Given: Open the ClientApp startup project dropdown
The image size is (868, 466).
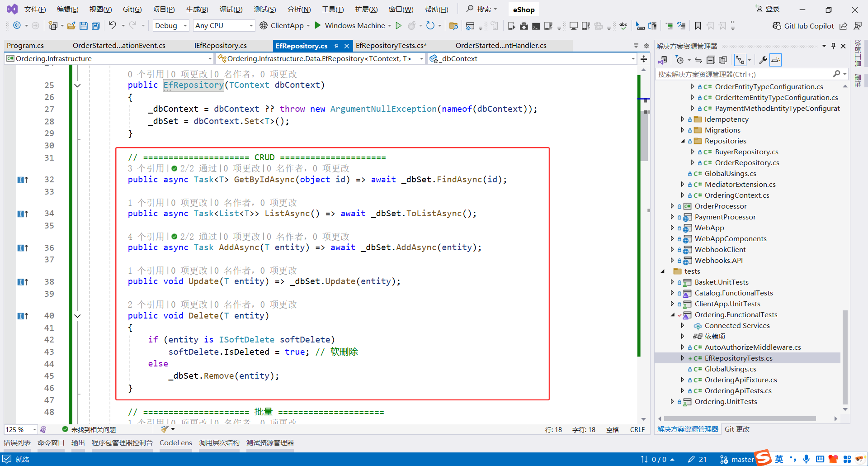Looking at the screenshot, I should coord(308,26).
